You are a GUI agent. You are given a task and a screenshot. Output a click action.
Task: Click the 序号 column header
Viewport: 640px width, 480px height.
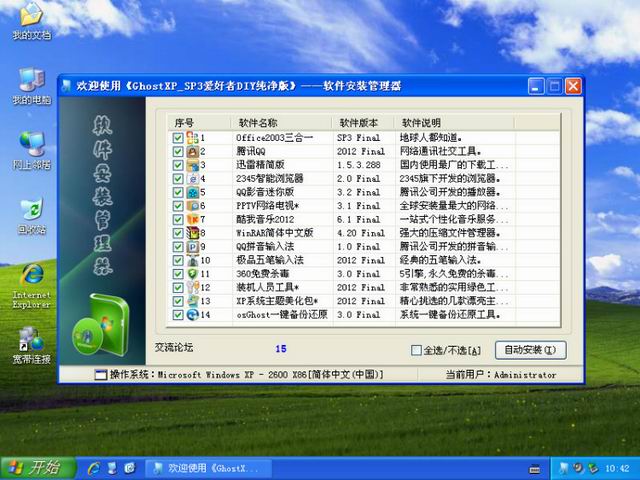click(200, 122)
